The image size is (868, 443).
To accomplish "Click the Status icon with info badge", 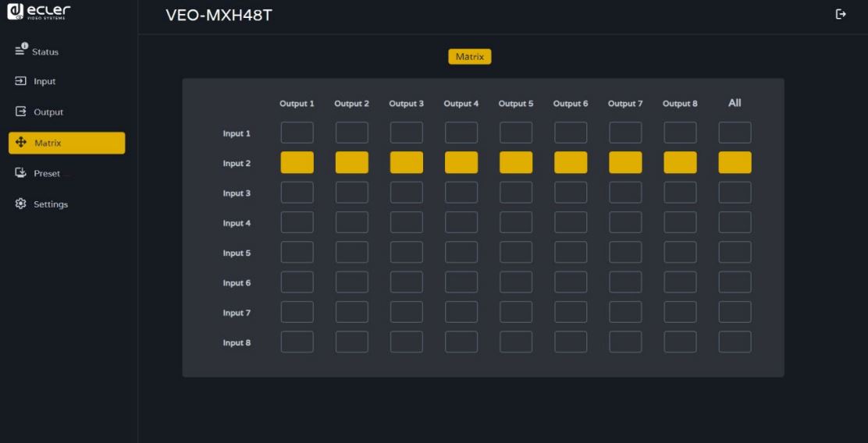I will click(21, 50).
